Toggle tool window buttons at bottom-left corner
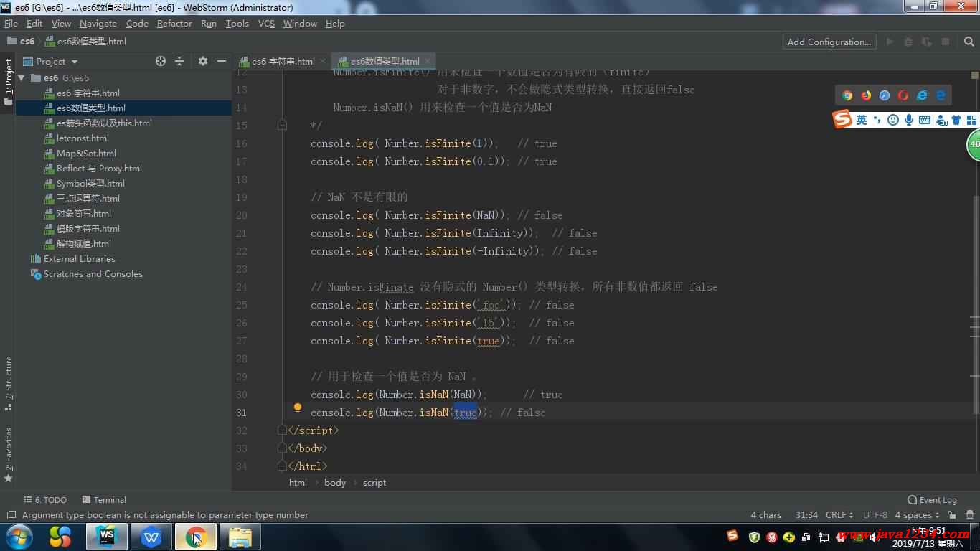Viewport: 980px width, 551px height. [x=11, y=515]
